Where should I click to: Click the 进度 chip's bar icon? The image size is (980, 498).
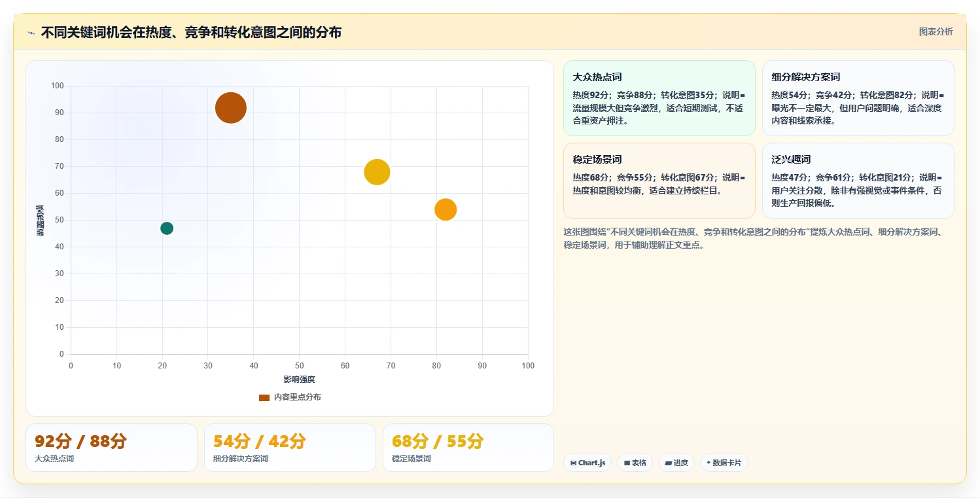coord(668,463)
